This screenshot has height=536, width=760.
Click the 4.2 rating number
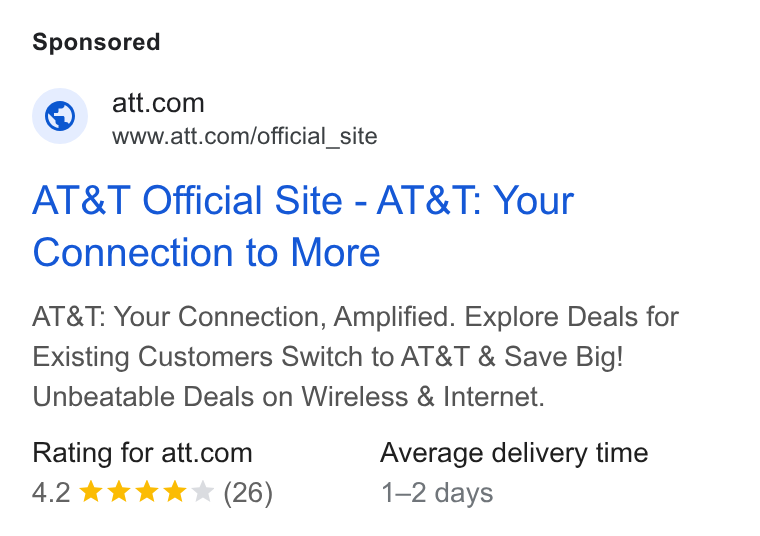point(51,493)
